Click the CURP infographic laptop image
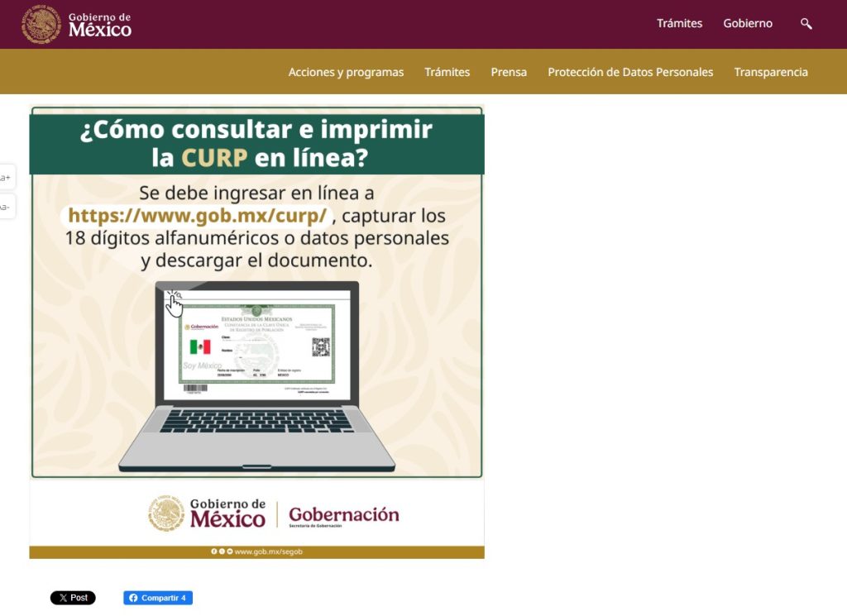The width and height of the screenshot is (847, 616). (x=257, y=372)
